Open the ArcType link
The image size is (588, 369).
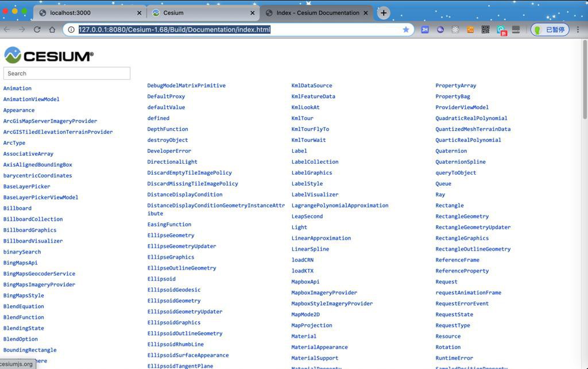pyautogui.click(x=14, y=143)
